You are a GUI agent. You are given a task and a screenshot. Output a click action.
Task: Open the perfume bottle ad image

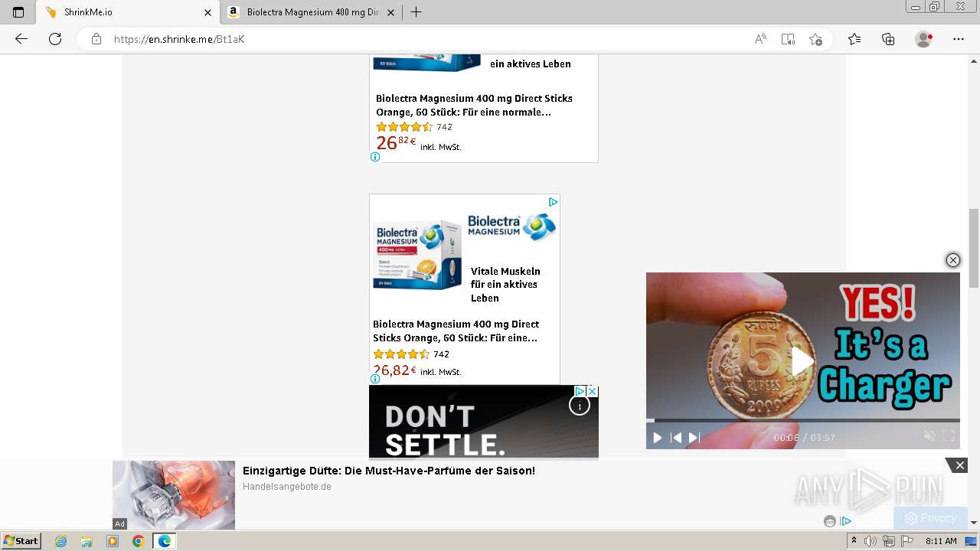coord(174,495)
